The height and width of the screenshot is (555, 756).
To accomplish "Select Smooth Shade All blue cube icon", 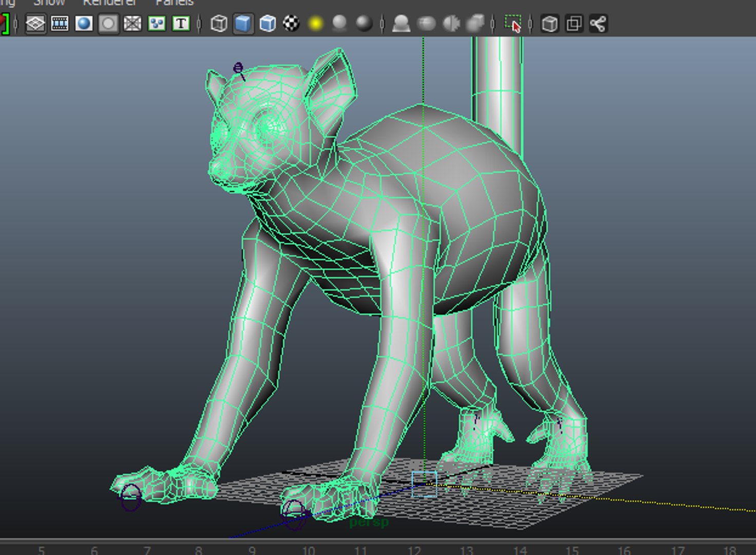I will [243, 24].
